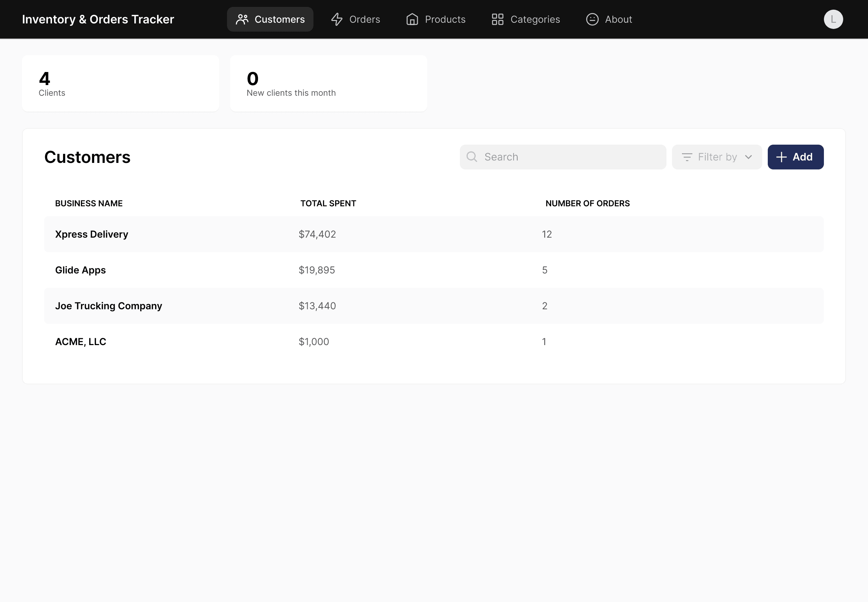Click the filter lines icon
The height and width of the screenshot is (602, 868).
click(687, 157)
